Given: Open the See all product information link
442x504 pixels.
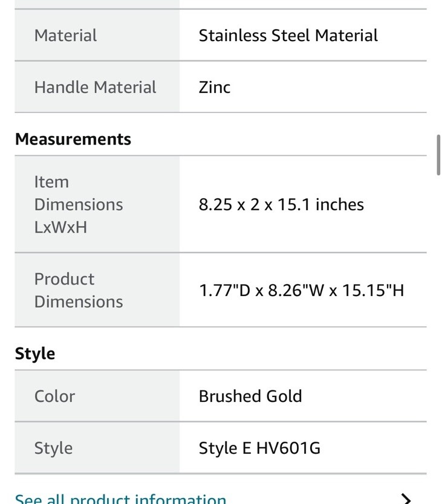Looking at the screenshot, I should click(x=120, y=499).
